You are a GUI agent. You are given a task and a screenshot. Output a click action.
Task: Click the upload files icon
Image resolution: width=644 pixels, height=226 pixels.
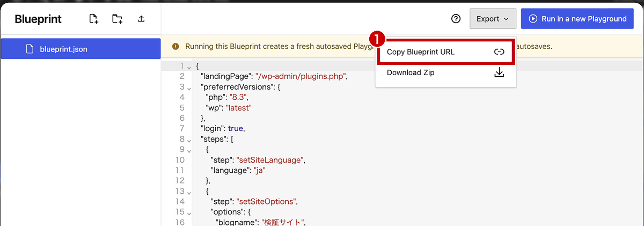click(141, 19)
